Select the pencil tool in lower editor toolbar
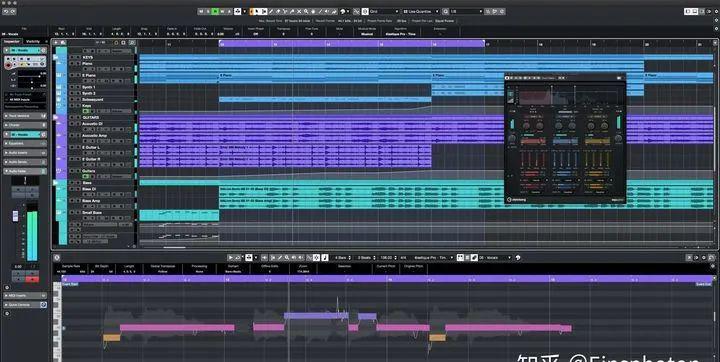Image resolution: width=720 pixels, height=362 pixels. (x=280, y=258)
